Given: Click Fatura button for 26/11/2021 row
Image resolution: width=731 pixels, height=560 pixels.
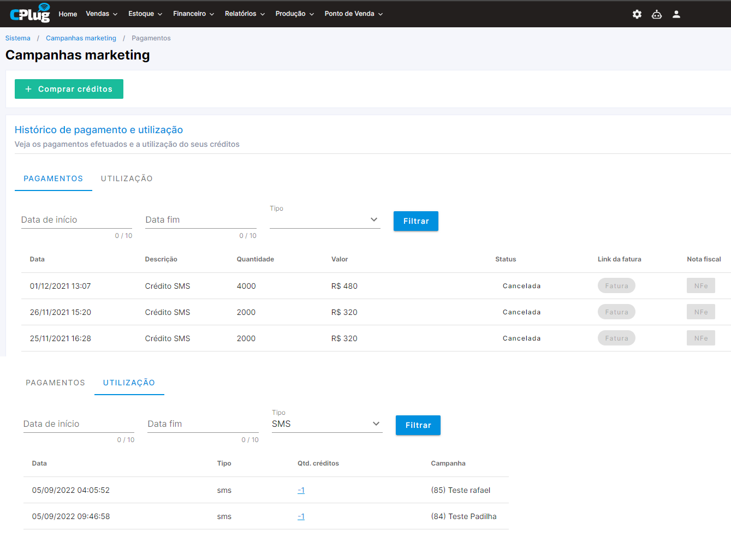Looking at the screenshot, I should click(616, 312).
